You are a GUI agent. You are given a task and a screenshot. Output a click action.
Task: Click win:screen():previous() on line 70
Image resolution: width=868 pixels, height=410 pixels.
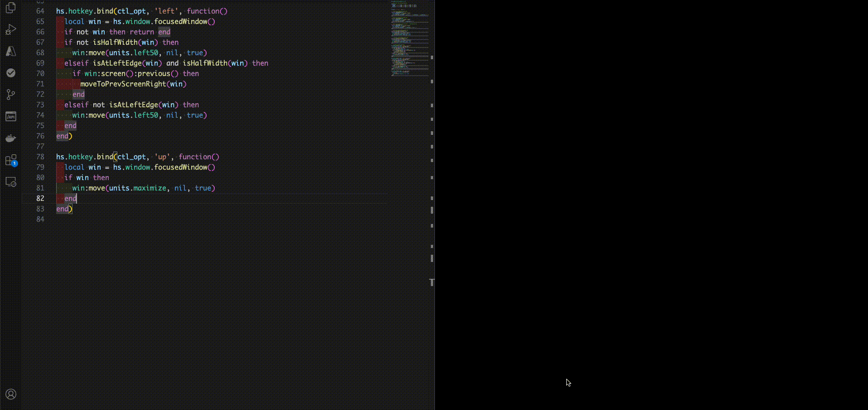131,73
